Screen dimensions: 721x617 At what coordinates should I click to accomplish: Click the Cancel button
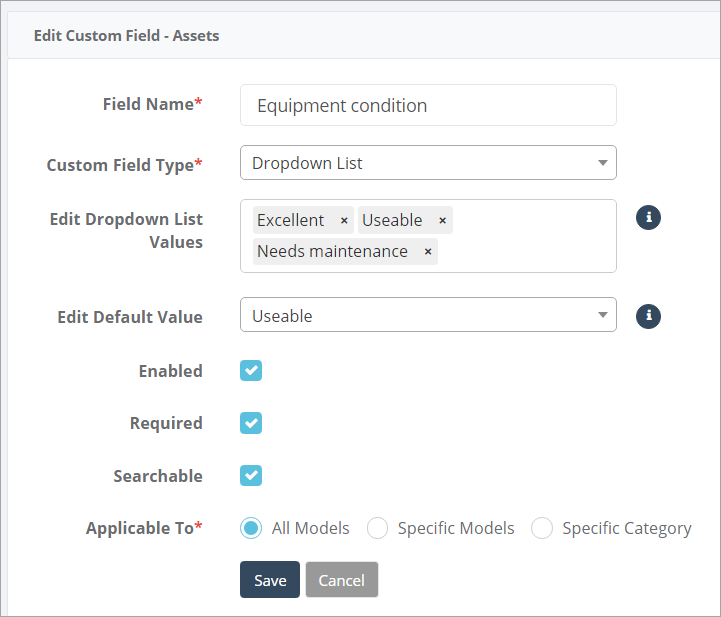coord(342,580)
